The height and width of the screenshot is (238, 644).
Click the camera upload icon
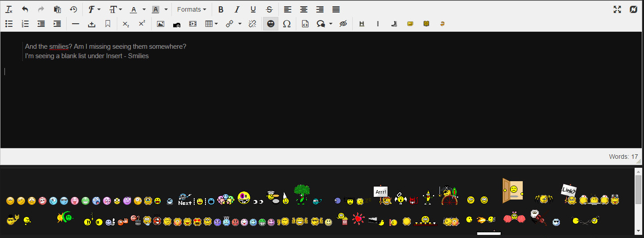177,25
